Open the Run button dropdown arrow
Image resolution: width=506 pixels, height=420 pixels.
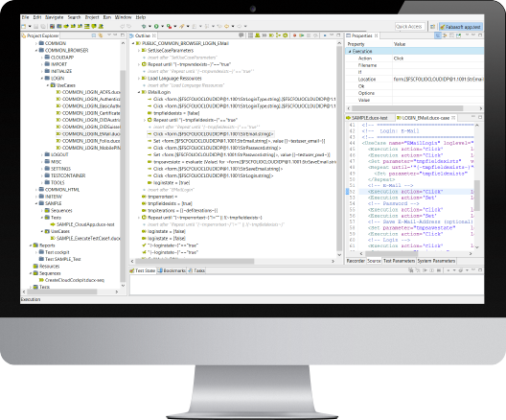click(162, 27)
